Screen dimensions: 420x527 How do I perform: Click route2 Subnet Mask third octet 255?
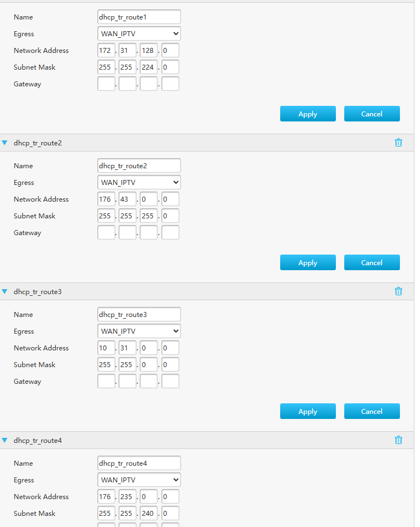[x=149, y=216]
